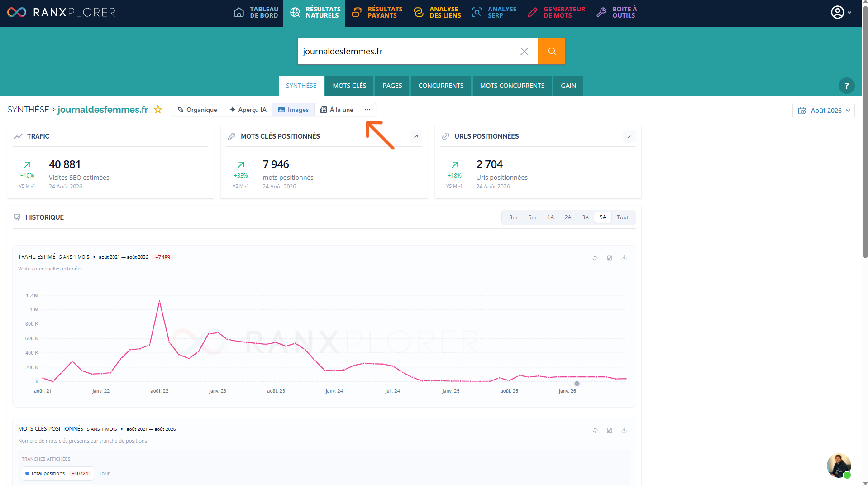Open Analyse SERP section
This screenshot has height=486, width=868.
494,12
